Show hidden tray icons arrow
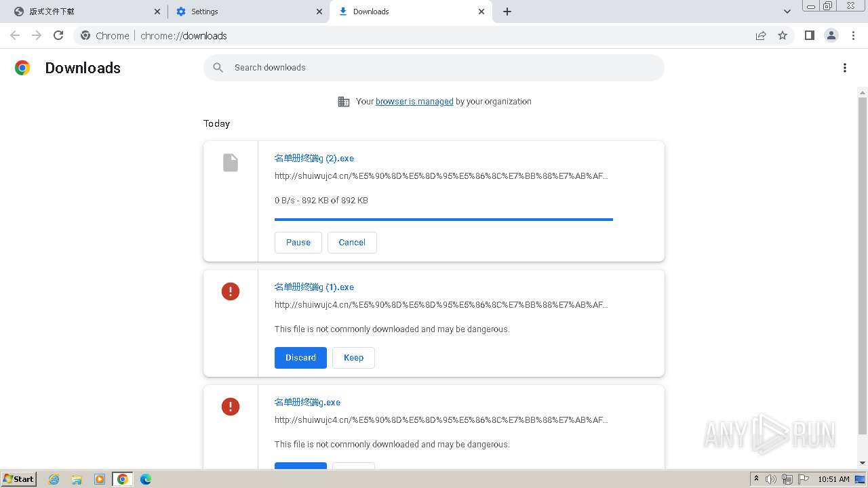 point(756,479)
